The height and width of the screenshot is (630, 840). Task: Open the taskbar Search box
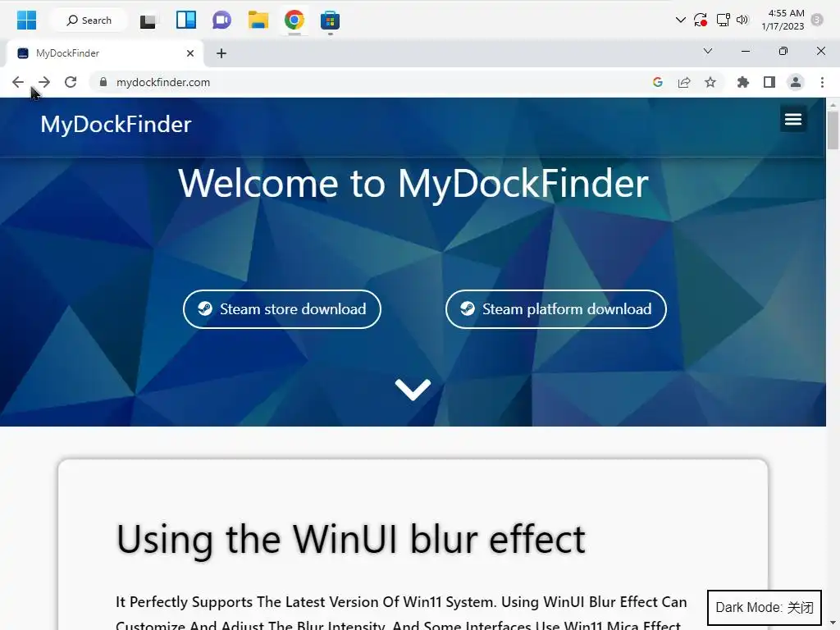click(89, 21)
